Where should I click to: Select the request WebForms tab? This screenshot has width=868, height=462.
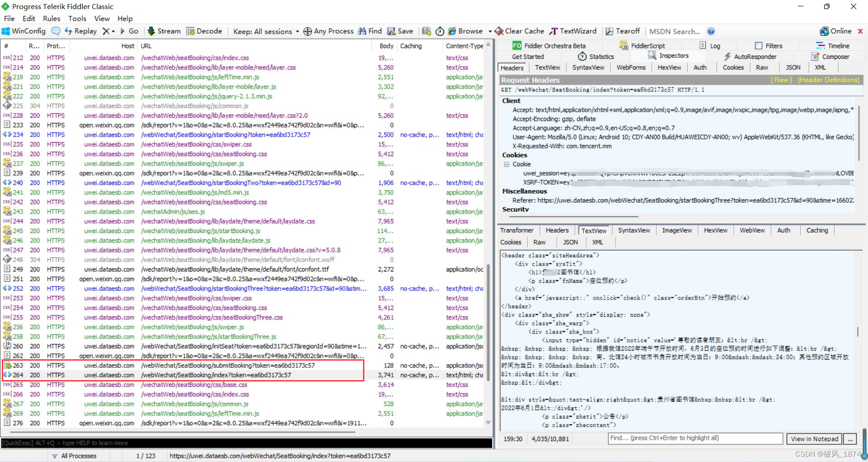click(631, 67)
